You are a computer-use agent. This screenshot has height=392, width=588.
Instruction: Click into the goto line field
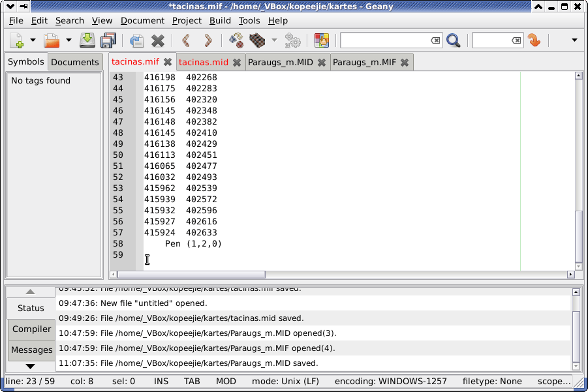point(491,40)
